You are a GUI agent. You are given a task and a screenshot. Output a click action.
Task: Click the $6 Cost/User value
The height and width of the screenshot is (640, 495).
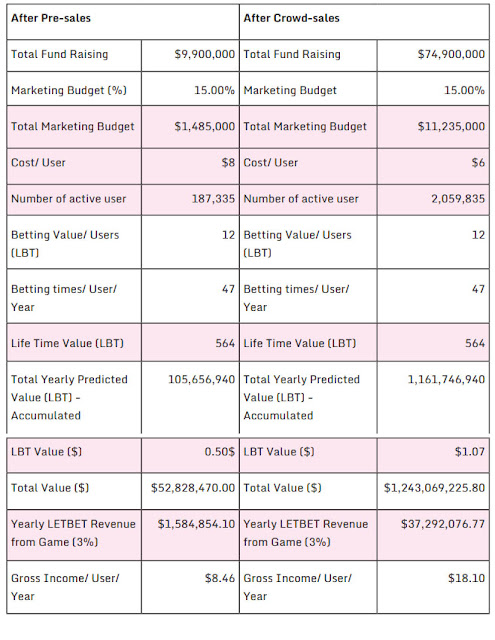pyautogui.click(x=478, y=162)
